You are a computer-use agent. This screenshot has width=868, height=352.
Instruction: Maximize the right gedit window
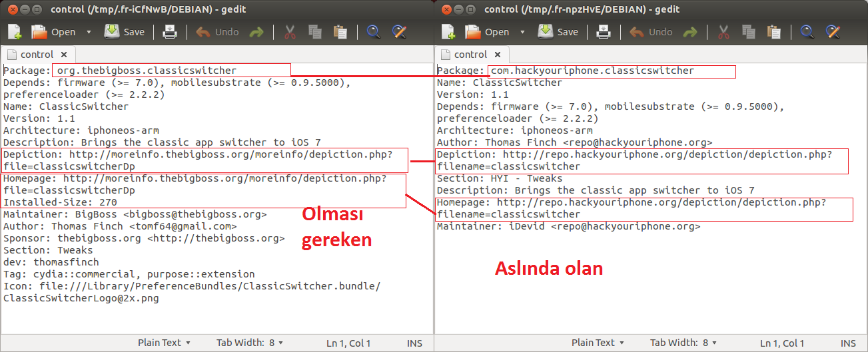pos(469,9)
